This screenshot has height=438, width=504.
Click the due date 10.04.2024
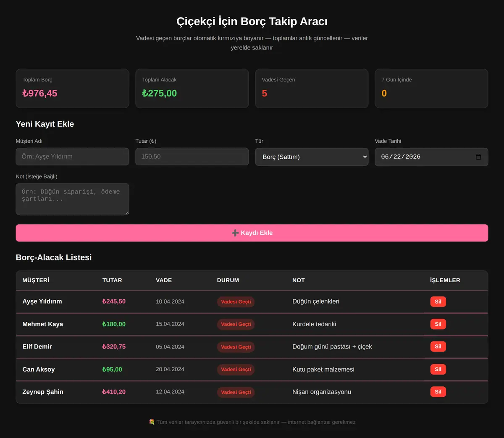coord(170,302)
